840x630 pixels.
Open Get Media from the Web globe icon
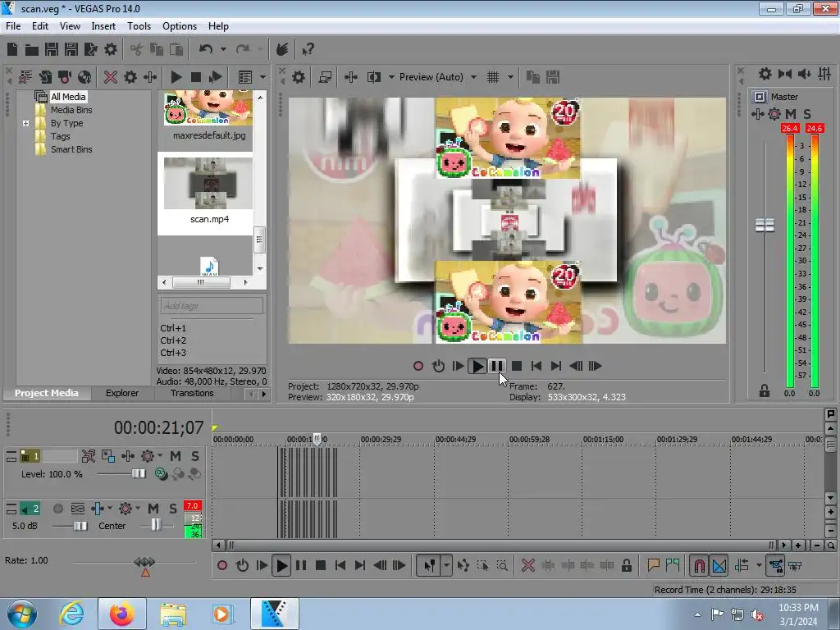point(84,77)
